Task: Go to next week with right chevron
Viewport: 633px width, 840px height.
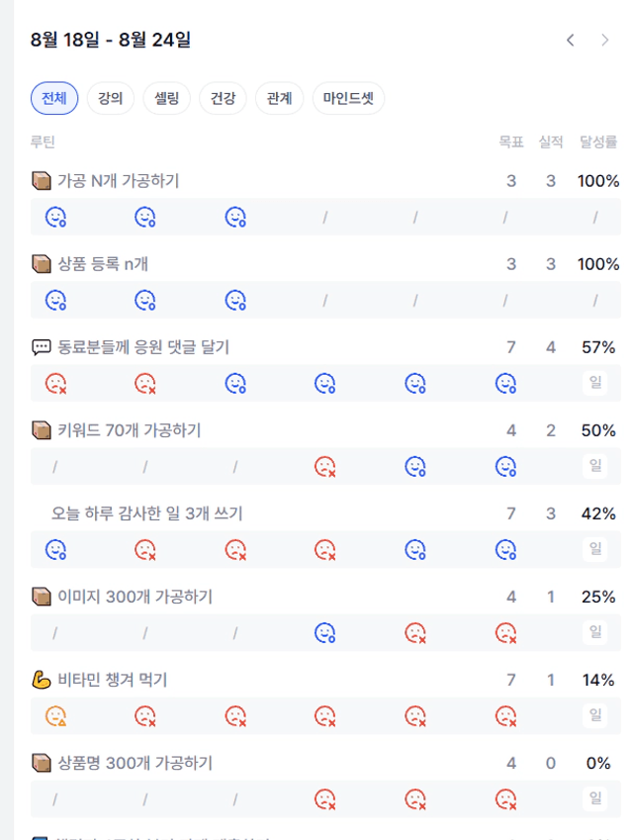Action: pos(604,41)
